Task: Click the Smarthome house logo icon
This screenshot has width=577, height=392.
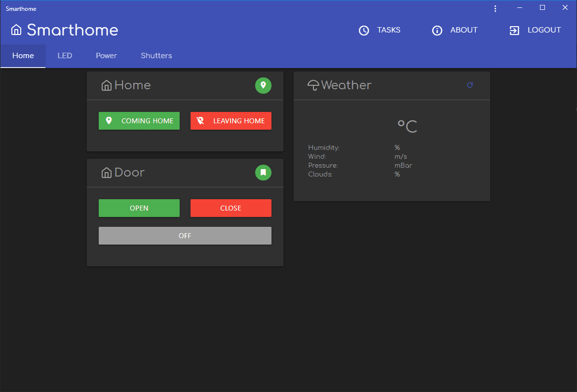Action: [x=16, y=30]
